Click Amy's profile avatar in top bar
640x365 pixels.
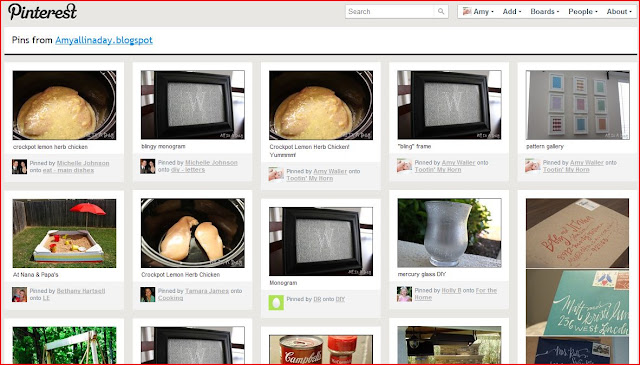(467, 11)
